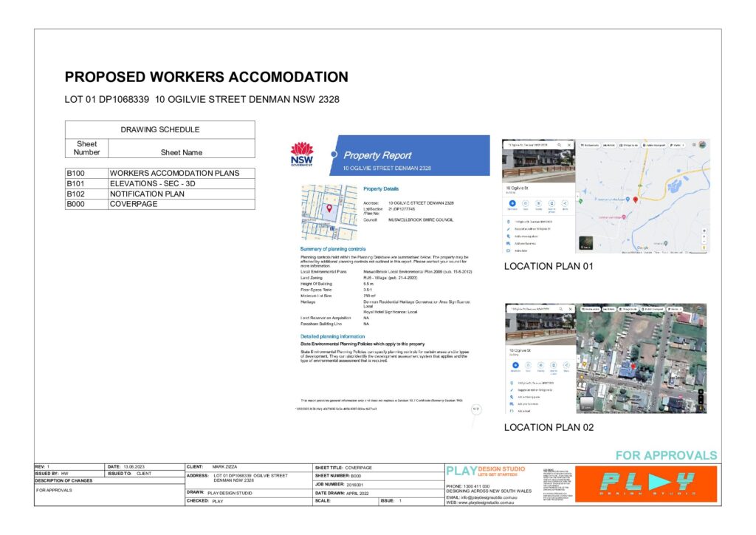This screenshot has height=535, width=756.
Task: Click the Google apps grid in Location Plan 01
Action: click(694, 145)
